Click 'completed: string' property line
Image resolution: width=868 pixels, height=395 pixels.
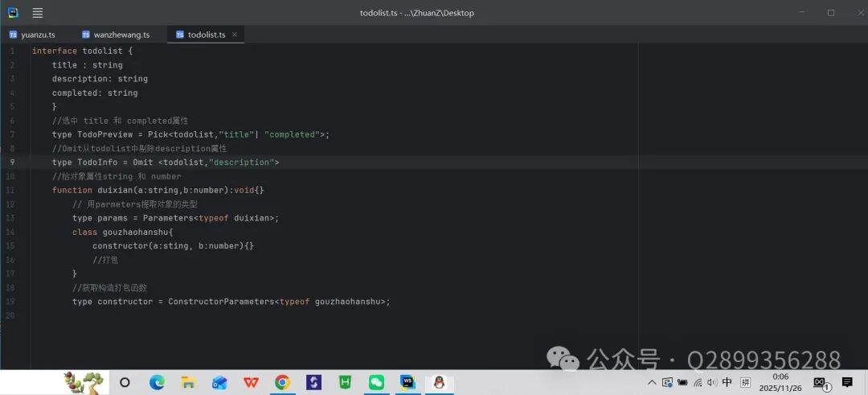(x=95, y=93)
